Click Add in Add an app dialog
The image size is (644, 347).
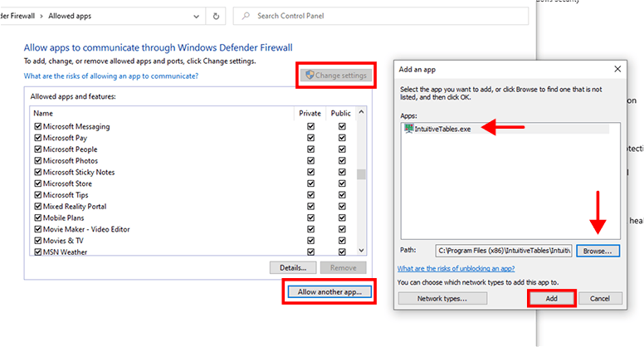click(x=551, y=299)
